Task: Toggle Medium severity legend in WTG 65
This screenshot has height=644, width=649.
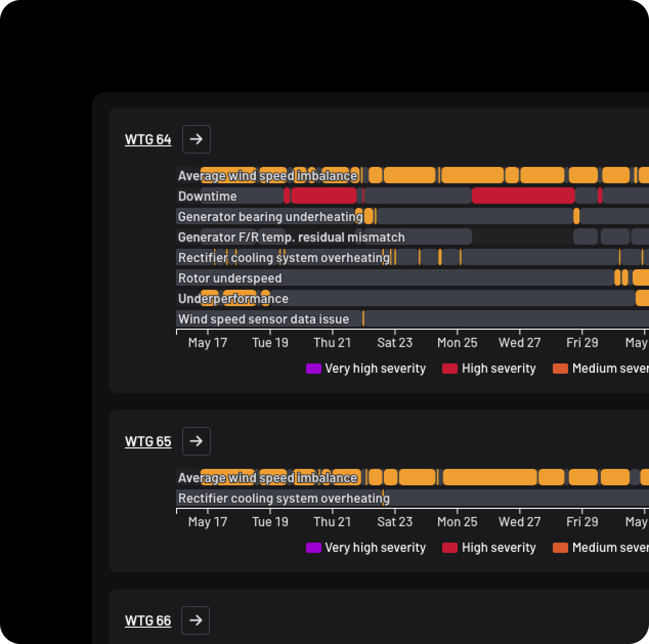Action: [601, 548]
